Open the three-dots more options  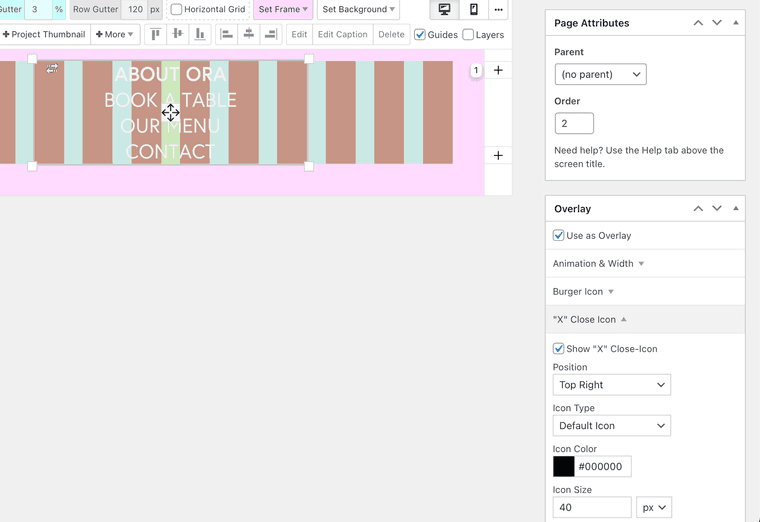498,10
